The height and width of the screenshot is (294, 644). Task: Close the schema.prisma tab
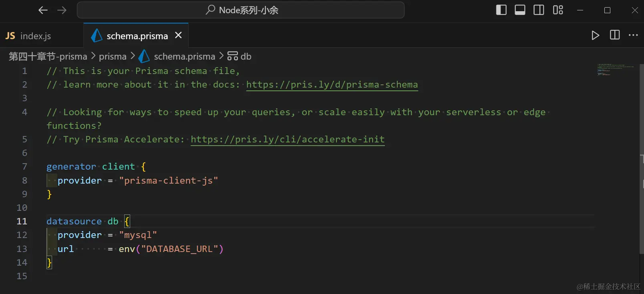[x=178, y=35]
